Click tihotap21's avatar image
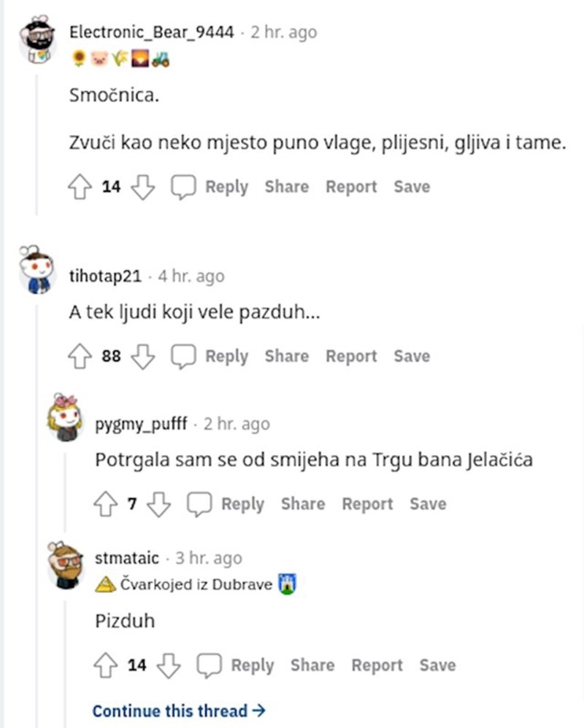This screenshot has width=584, height=728. coord(36,272)
